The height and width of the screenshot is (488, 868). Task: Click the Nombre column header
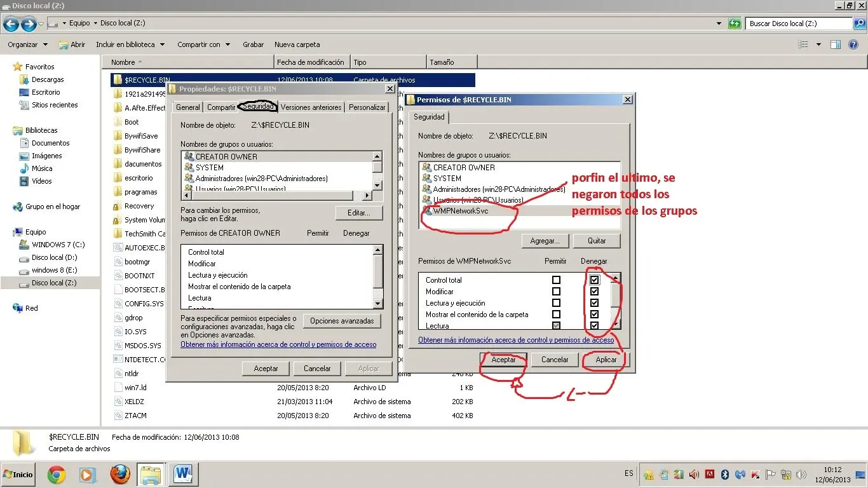pyautogui.click(x=188, y=62)
